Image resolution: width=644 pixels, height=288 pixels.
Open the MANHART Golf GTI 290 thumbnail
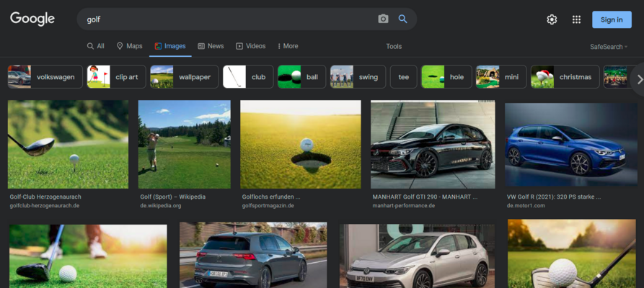tap(433, 145)
